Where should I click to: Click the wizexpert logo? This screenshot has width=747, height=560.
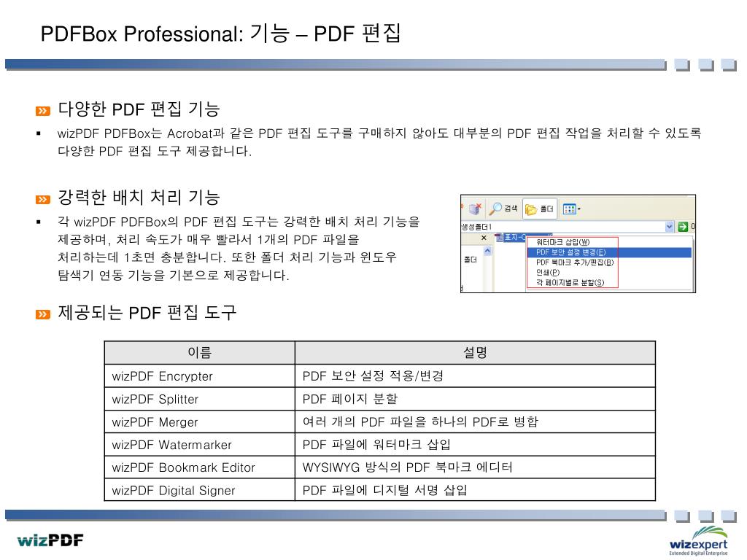click(698, 540)
